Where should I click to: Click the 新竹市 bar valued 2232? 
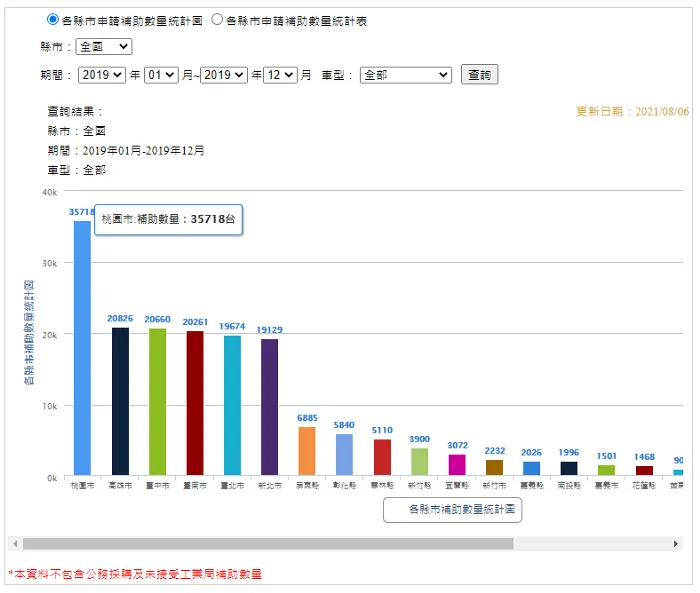point(494,467)
